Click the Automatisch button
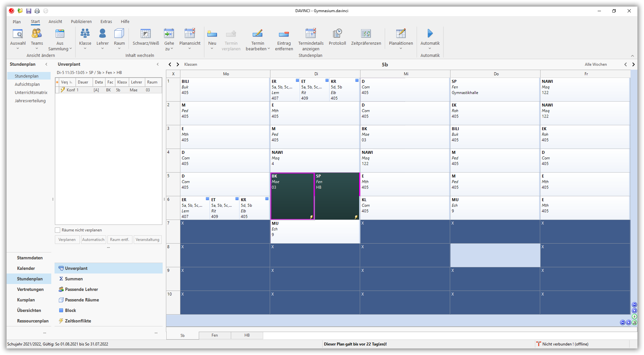644x355 pixels. point(93,240)
